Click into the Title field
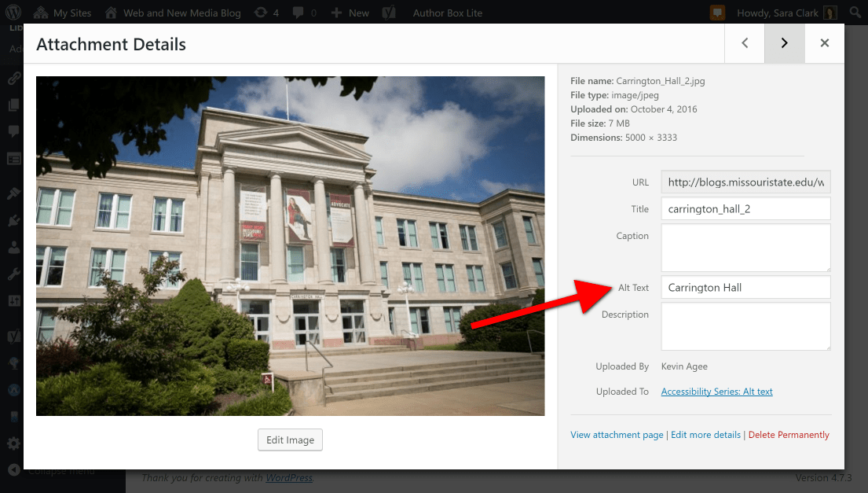The height and width of the screenshot is (493, 868). point(745,209)
